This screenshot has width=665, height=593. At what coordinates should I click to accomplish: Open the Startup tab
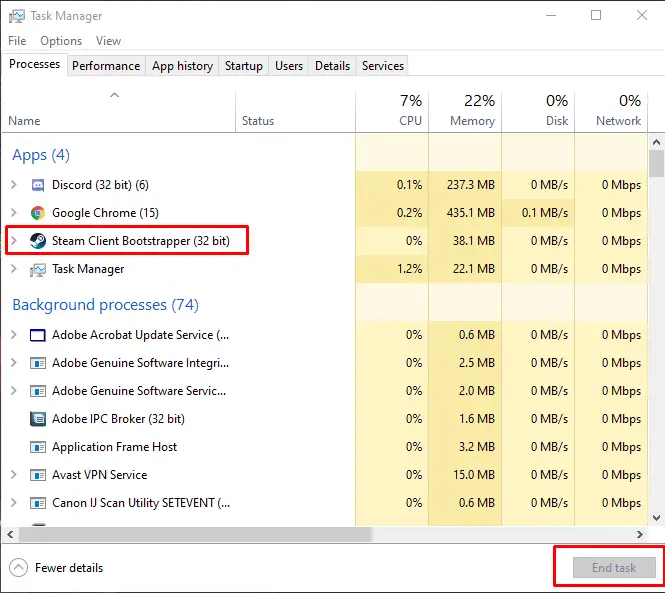[x=243, y=66]
